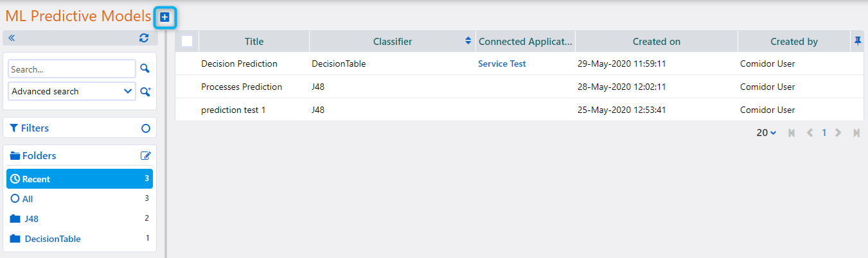Reset filters using the circle icon
Screen dimensions: 868x258
tap(146, 128)
